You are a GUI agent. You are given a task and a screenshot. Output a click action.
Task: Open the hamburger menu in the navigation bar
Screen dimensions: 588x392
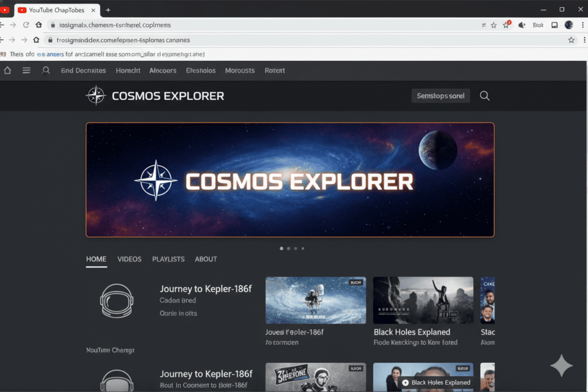point(26,70)
